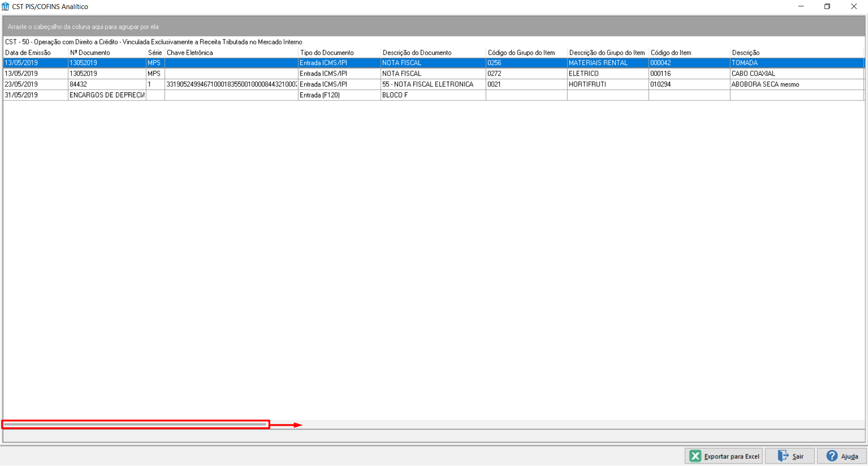The height and width of the screenshot is (466, 868).
Task: Click date cell 31/05/2019
Action: pos(35,95)
